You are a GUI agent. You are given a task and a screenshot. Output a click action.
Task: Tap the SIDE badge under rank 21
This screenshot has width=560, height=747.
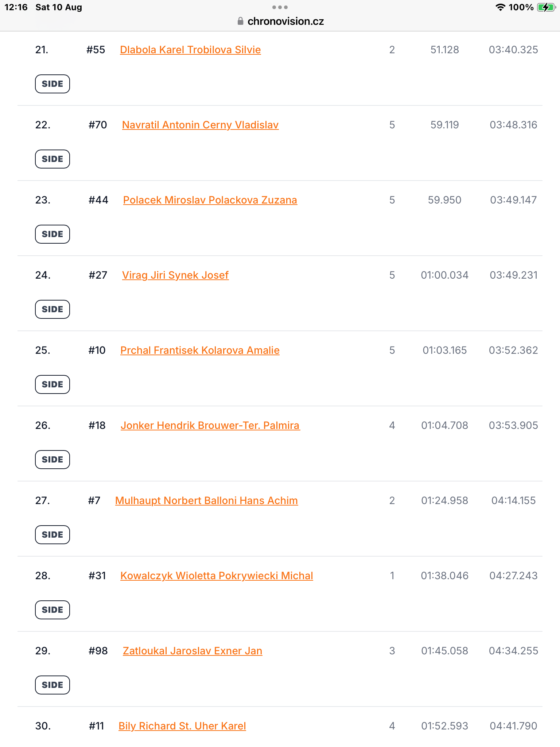point(52,84)
